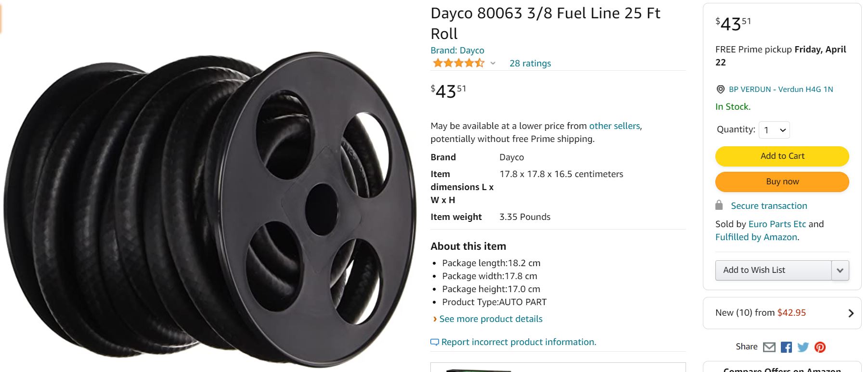
Task: Expand the Add to Wish List arrow
Action: click(840, 270)
